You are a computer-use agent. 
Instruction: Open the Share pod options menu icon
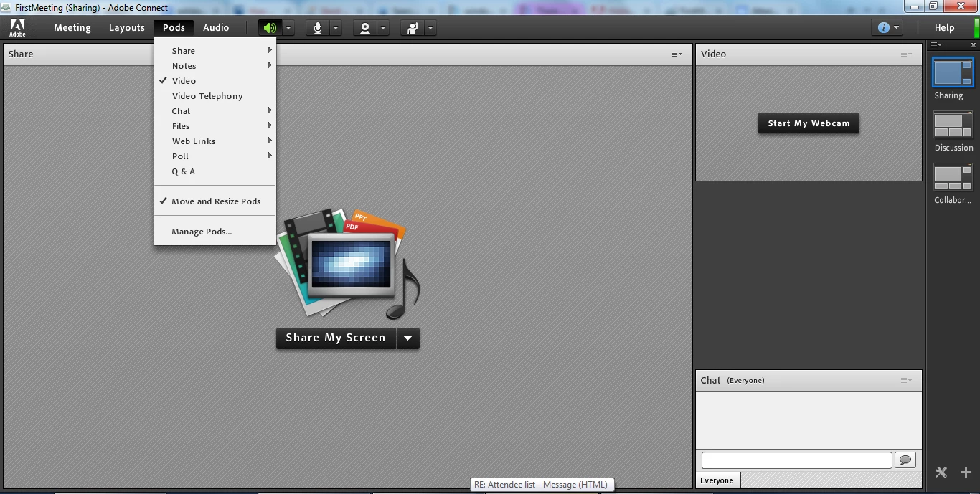point(677,54)
